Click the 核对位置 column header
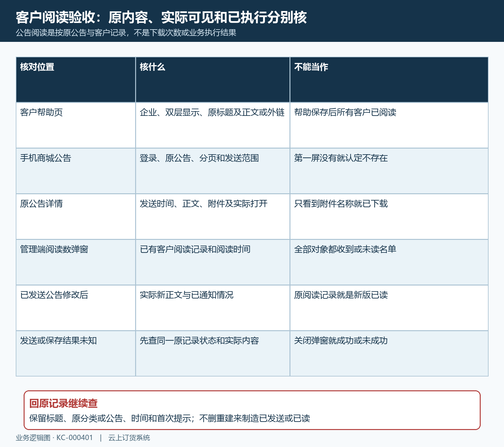Viewport: 504px width, 447px height. (x=76, y=80)
